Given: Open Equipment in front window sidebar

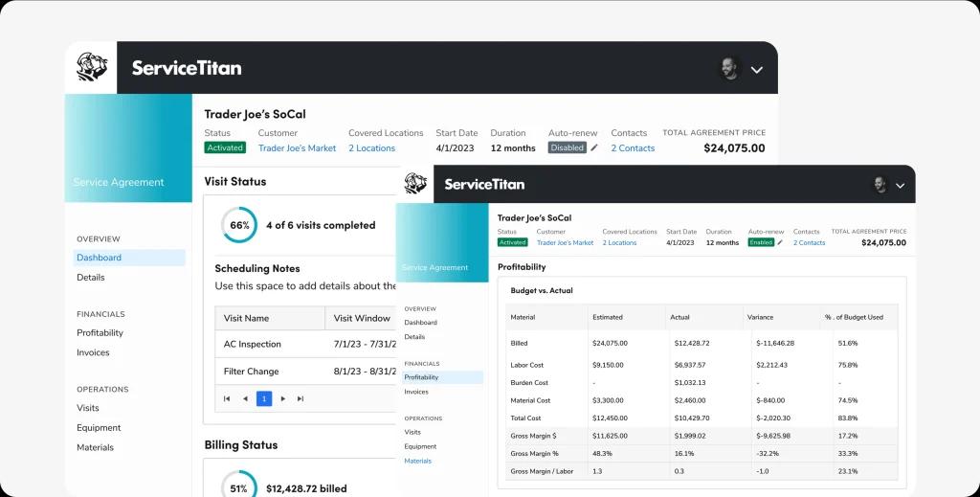Looking at the screenshot, I should 420,446.
